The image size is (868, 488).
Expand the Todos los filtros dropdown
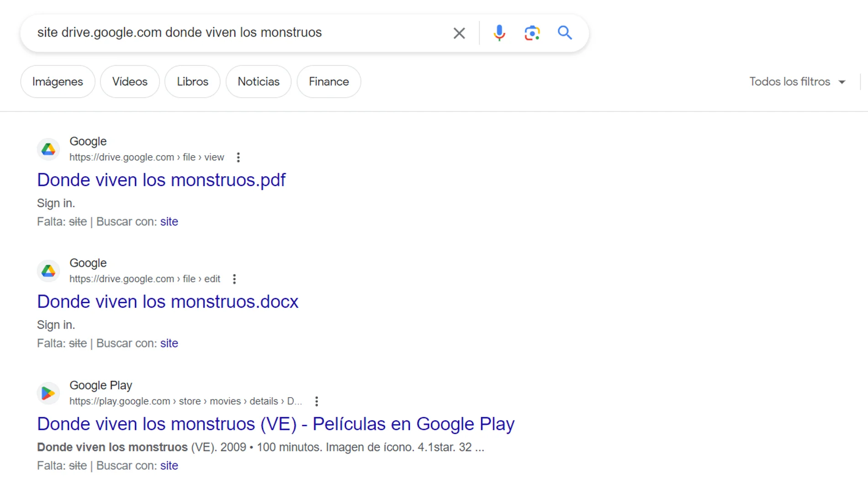click(x=798, y=82)
